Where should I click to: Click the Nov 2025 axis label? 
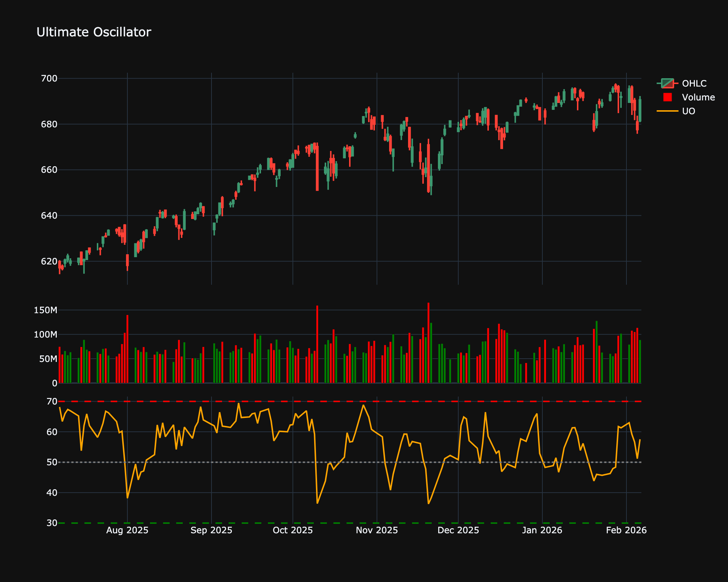(377, 530)
